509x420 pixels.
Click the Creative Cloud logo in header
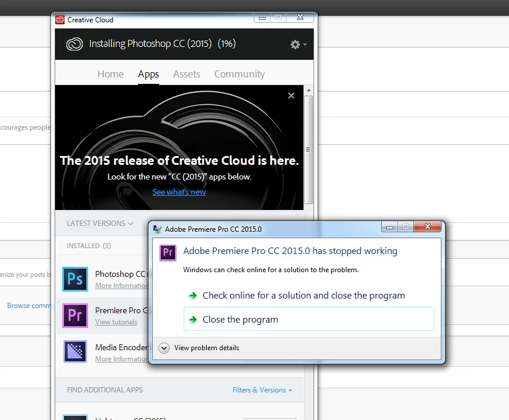75,44
